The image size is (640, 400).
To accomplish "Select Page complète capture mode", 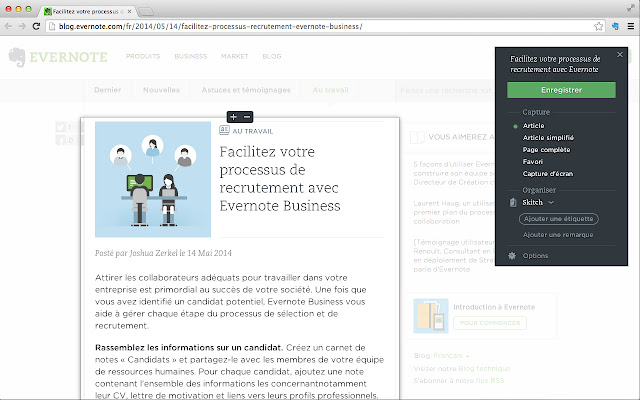I will [x=546, y=150].
